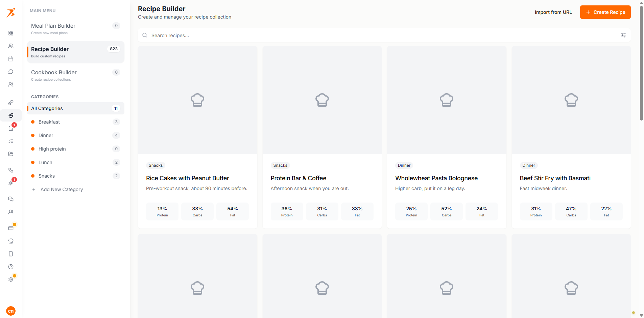Open the folder icon in sidebar
Screen dimensions: 644x318
click(11, 154)
